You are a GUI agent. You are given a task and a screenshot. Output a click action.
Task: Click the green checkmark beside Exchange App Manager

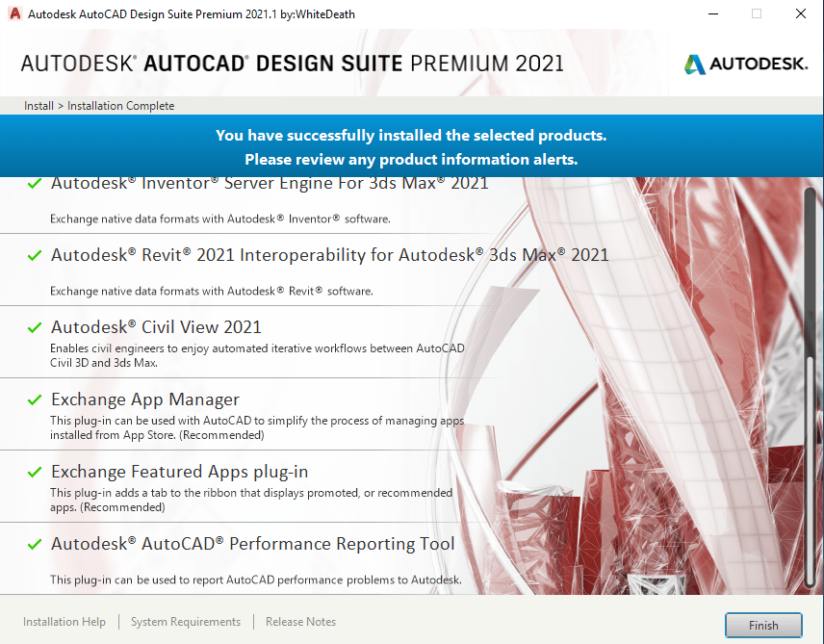[x=35, y=399]
